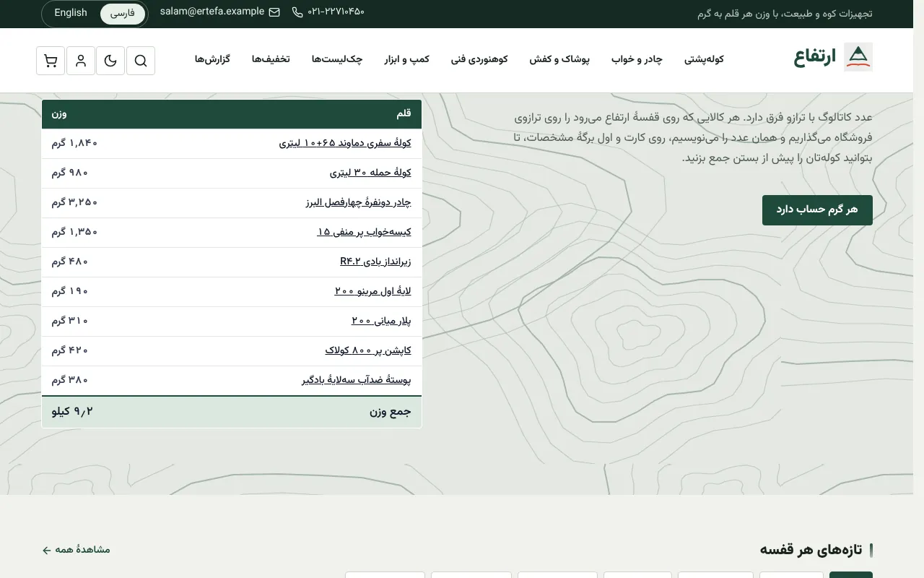
Task: Open the پوشاک و کفش menu
Action: tap(559, 59)
